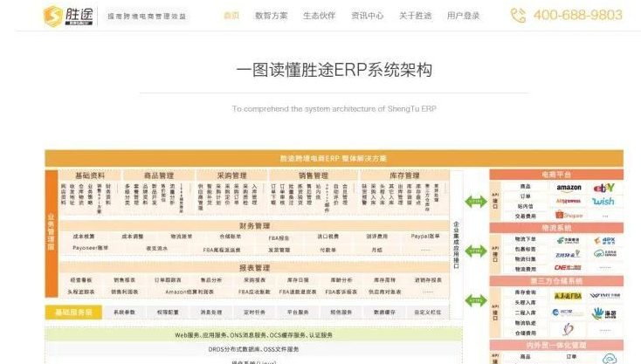Click the CNE logistics logo

pyautogui.click(x=568, y=268)
